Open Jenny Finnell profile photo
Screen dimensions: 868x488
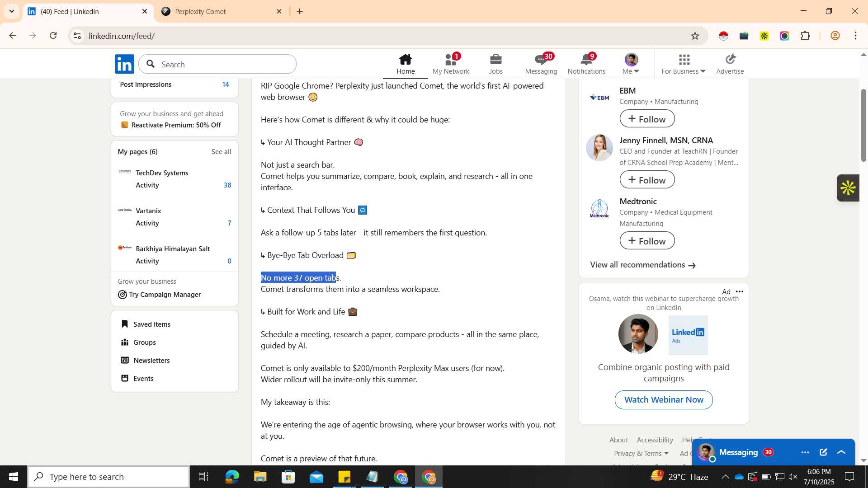pyautogui.click(x=599, y=147)
